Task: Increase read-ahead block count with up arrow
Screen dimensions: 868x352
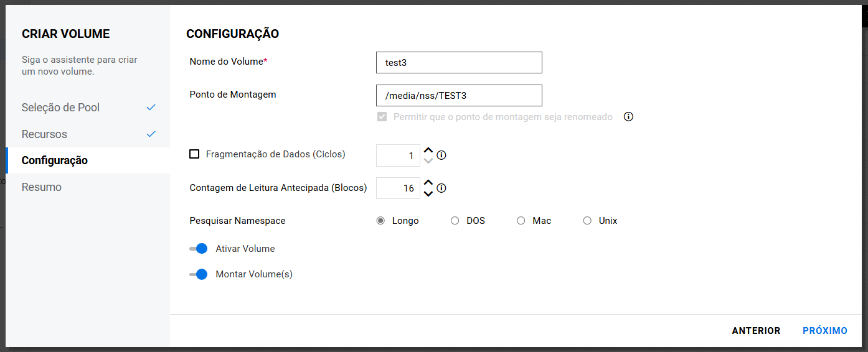Action: 428,183
